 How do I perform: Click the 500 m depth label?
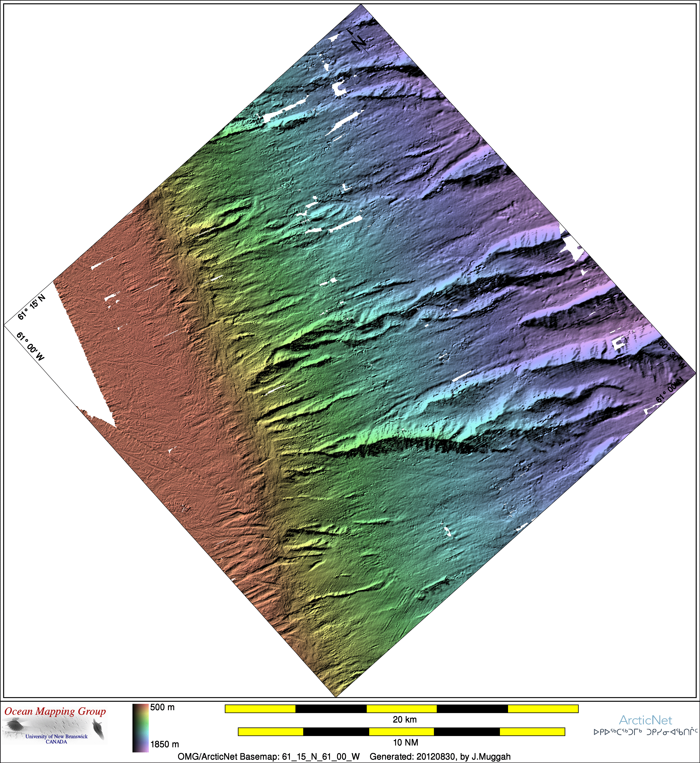[162, 707]
